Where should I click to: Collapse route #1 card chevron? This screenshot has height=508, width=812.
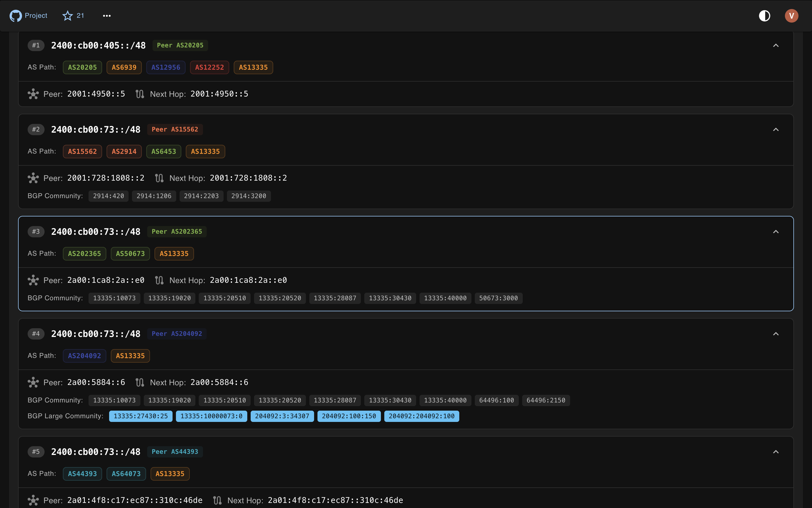pos(776,45)
